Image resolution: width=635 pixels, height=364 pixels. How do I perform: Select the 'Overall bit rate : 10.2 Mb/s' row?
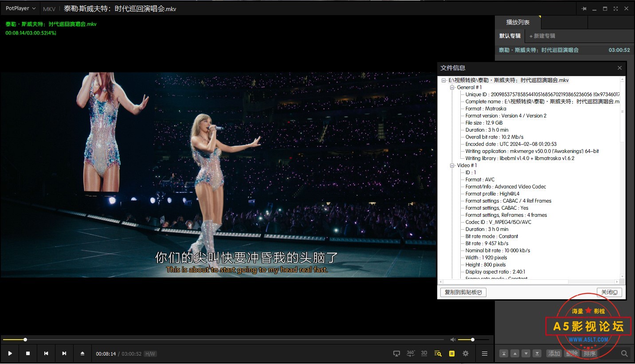(x=494, y=137)
